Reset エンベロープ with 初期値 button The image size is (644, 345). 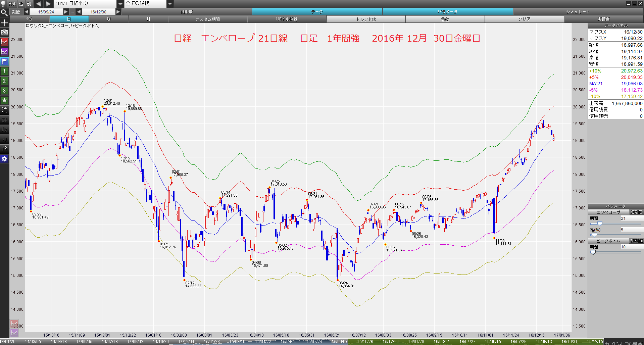point(636,212)
